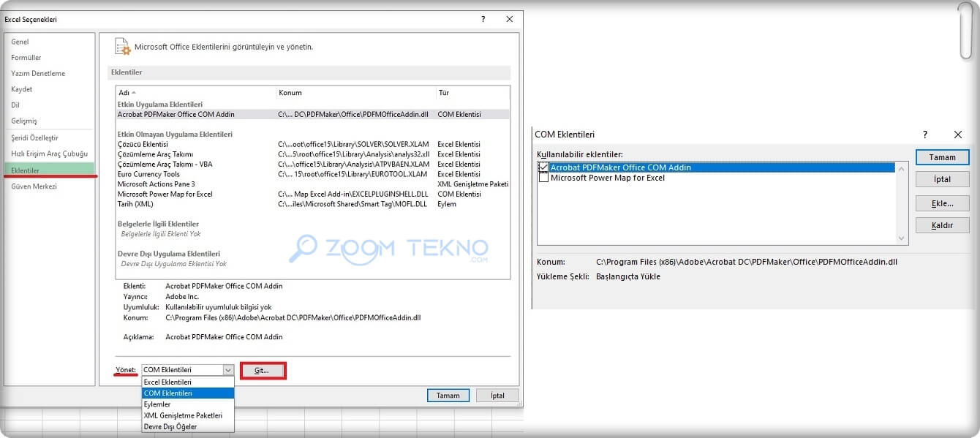Choose Devre Dışı Öğeler option
Screen dimensions: 980x438
(188, 426)
